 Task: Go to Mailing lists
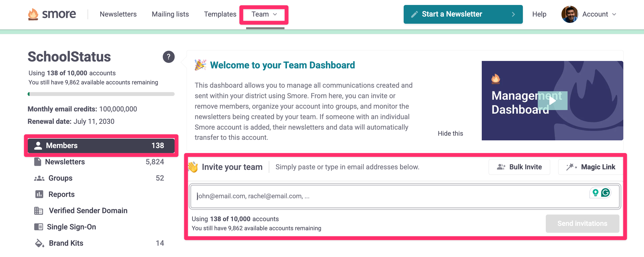(x=170, y=14)
